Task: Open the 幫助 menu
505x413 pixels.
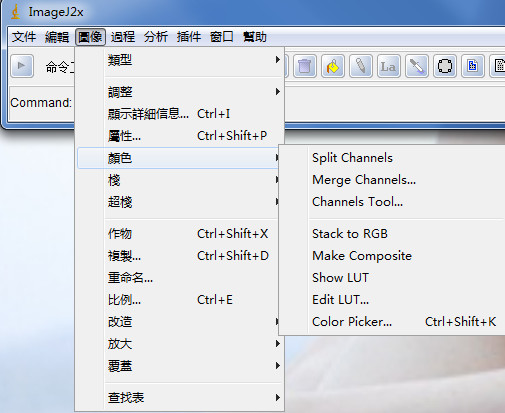Action: 255,37
